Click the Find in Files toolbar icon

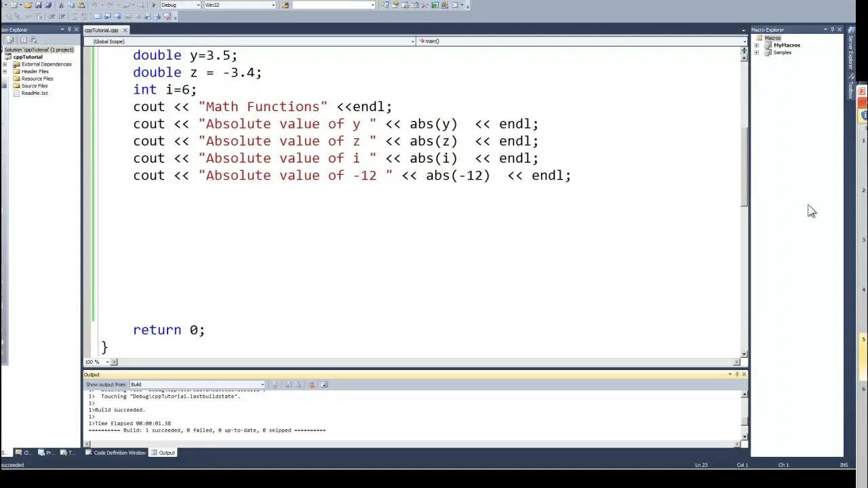coord(285,5)
